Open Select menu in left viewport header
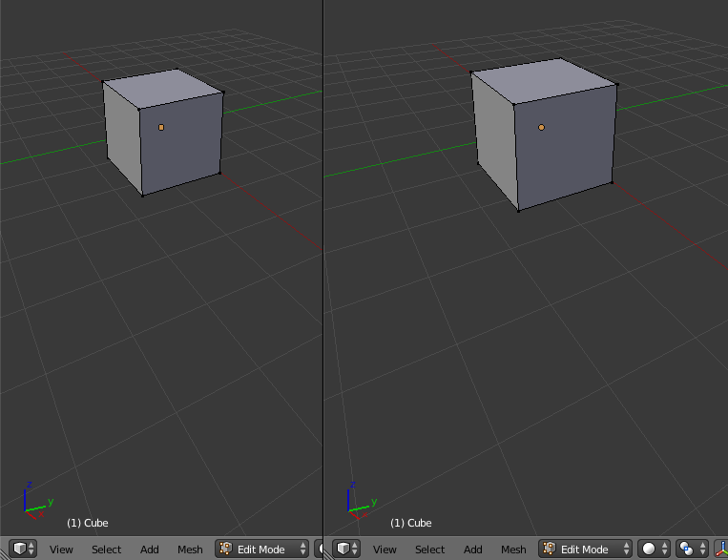728x560 pixels. (106, 550)
